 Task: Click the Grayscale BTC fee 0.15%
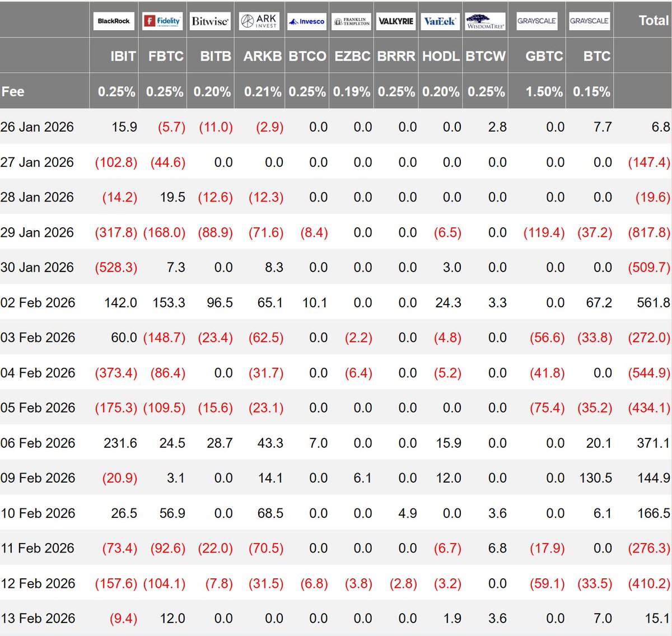591,92
